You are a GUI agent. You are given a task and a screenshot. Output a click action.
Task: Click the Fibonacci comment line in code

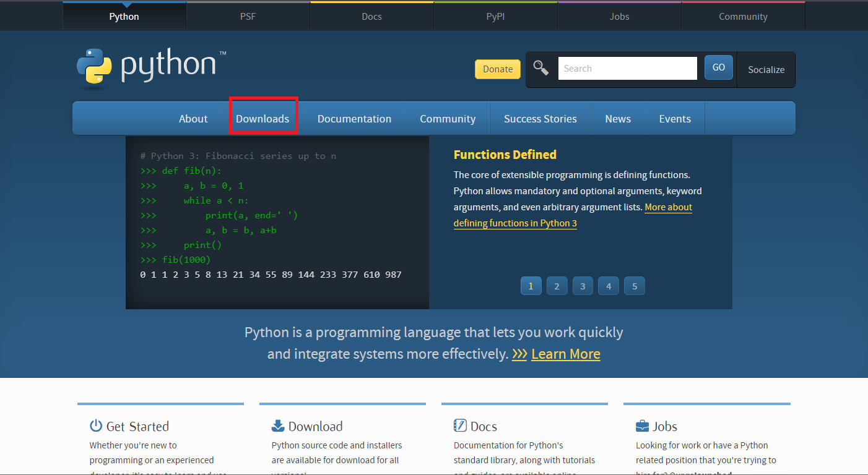coord(238,156)
